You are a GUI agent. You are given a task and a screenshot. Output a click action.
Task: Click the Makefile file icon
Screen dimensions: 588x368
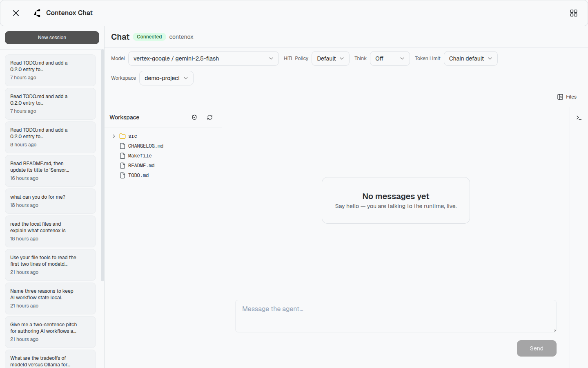[x=122, y=156]
